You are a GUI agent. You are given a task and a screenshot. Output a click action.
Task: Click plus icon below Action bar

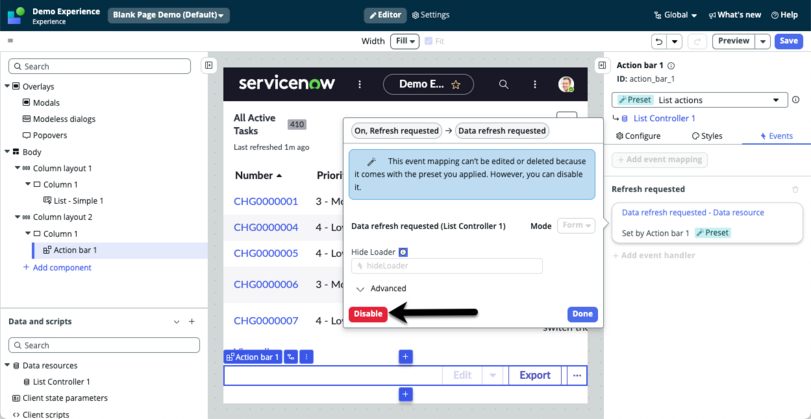coord(406,395)
